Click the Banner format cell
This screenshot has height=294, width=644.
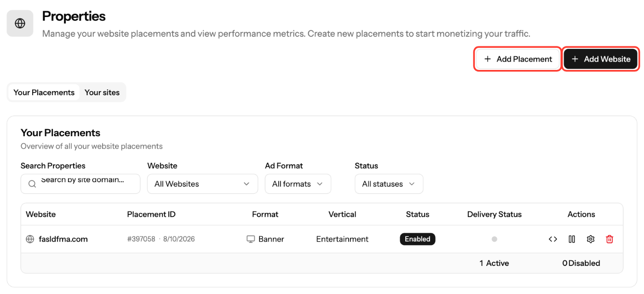(x=265, y=239)
